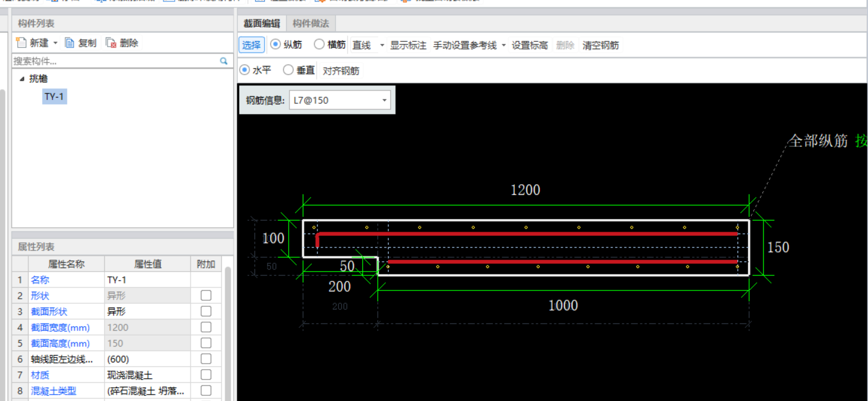Select the 横筋 radio button
This screenshot has height=401, width=868.
(x=319, y=44)
